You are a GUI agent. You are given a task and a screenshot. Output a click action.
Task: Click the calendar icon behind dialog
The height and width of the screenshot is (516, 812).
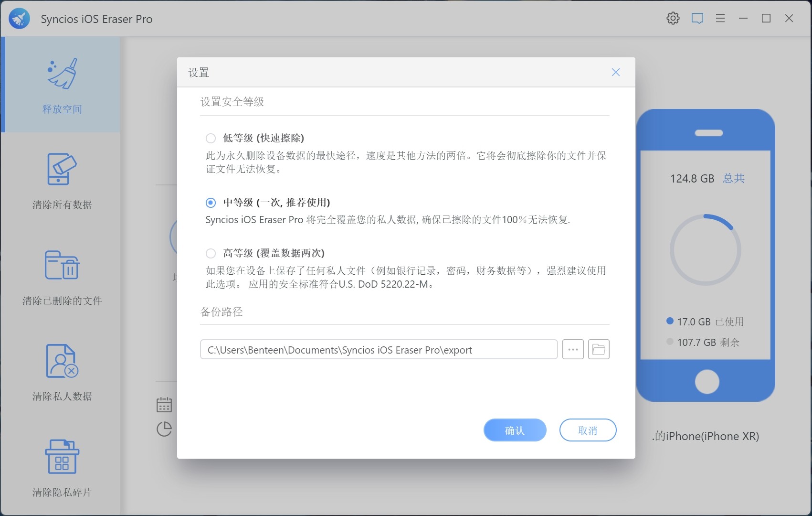pyautogui.click(x=164, y=405)
